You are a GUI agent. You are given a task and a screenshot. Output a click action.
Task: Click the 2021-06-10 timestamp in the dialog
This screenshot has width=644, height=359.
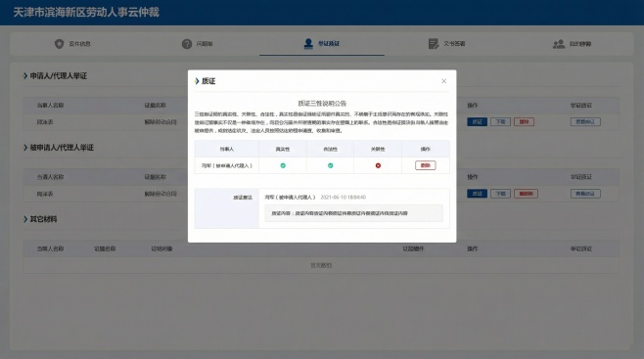click(343, 198)
